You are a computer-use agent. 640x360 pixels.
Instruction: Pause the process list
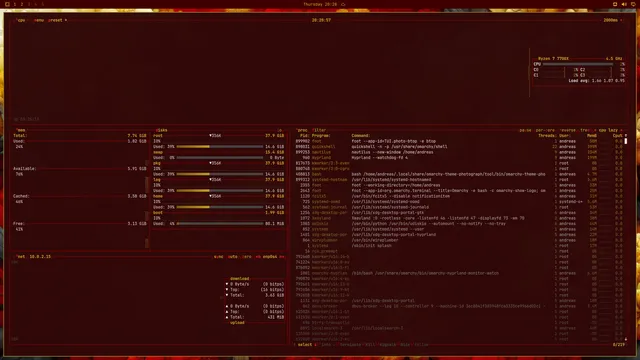[x=525, y=130]
